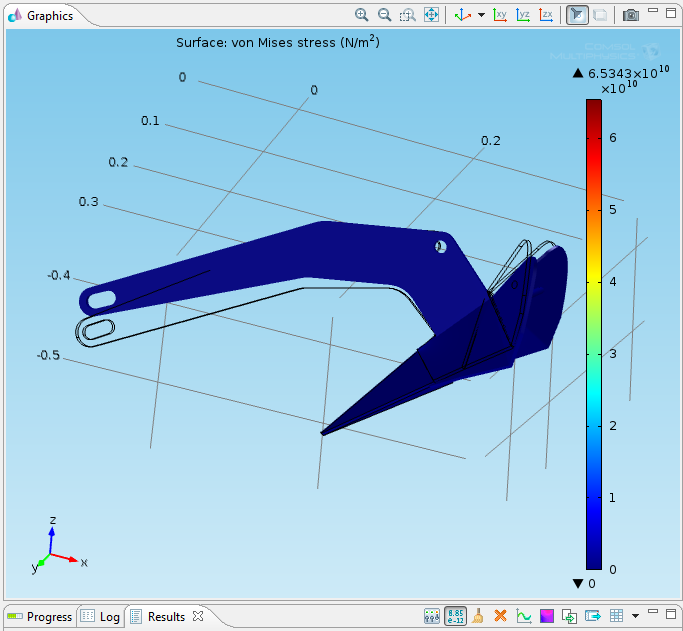
Task: Select the Graphics tab
Action: pyautogui.click(x=41, y=16)
